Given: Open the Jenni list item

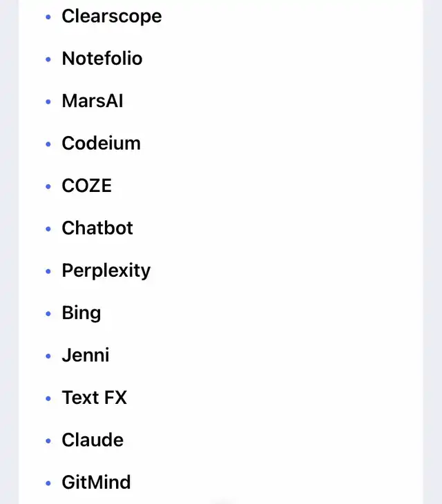Looking at the screenshot, I should click(x=85, y=355).
